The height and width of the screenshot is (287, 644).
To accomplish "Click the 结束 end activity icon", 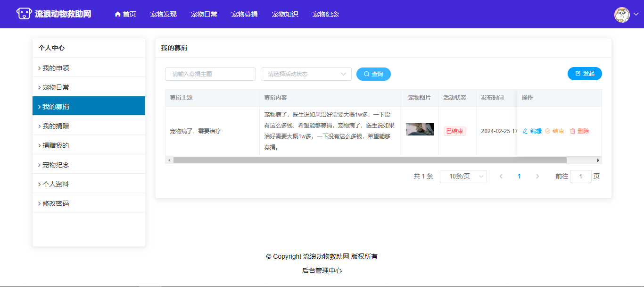I will point(548,131).
